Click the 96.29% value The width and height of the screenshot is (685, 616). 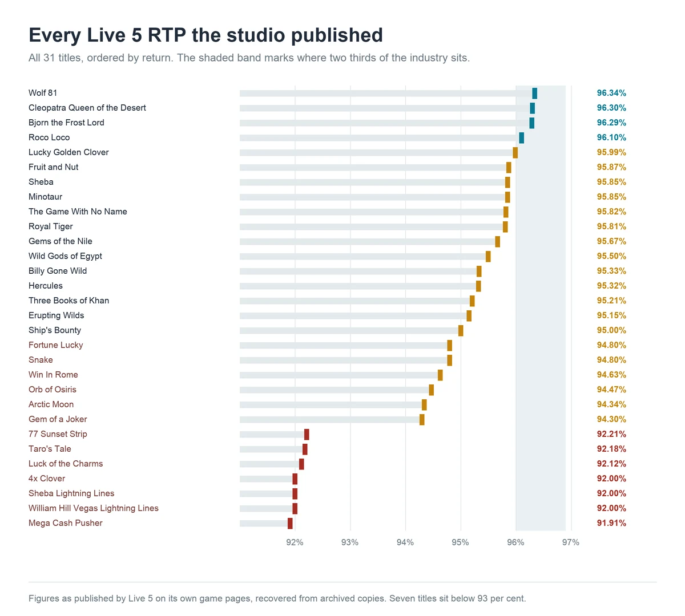point(611,123)
